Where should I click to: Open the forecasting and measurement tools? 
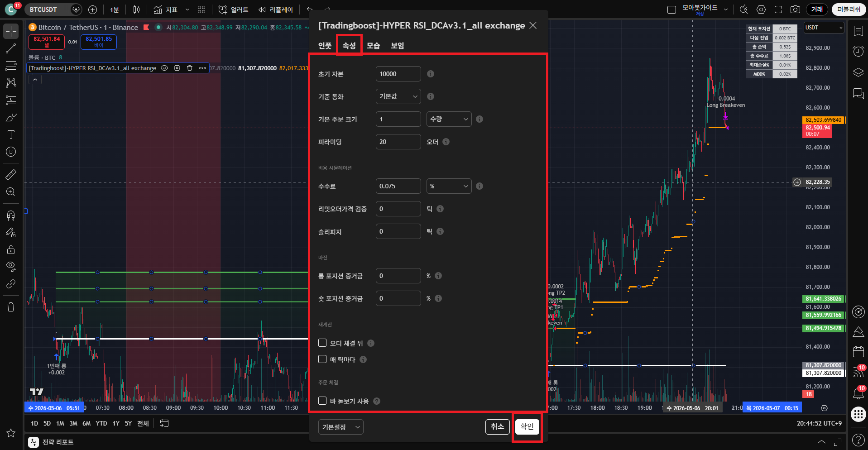11,100
